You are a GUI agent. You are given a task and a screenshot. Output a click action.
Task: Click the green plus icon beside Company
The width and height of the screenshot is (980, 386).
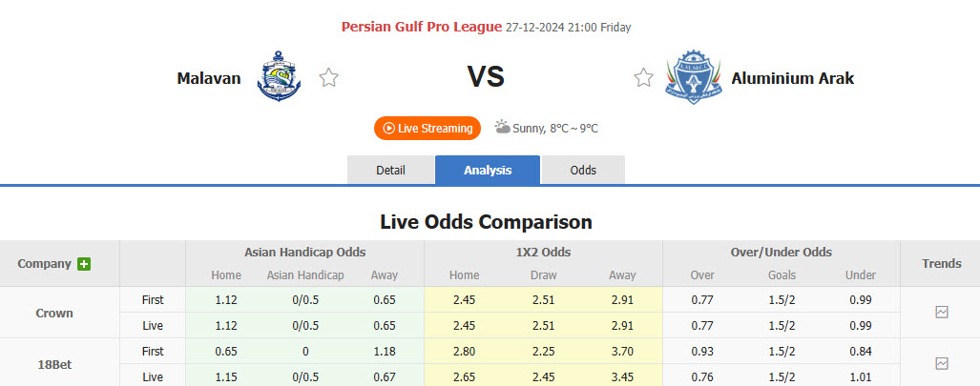[x=84, y=264]
